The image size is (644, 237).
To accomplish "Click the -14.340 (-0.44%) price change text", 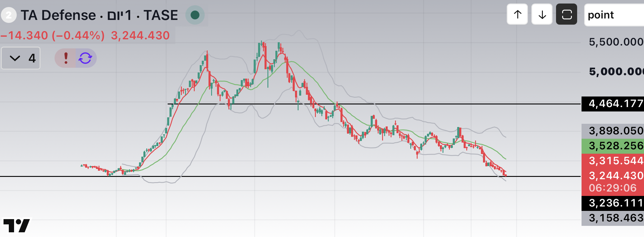I will 52,35.
